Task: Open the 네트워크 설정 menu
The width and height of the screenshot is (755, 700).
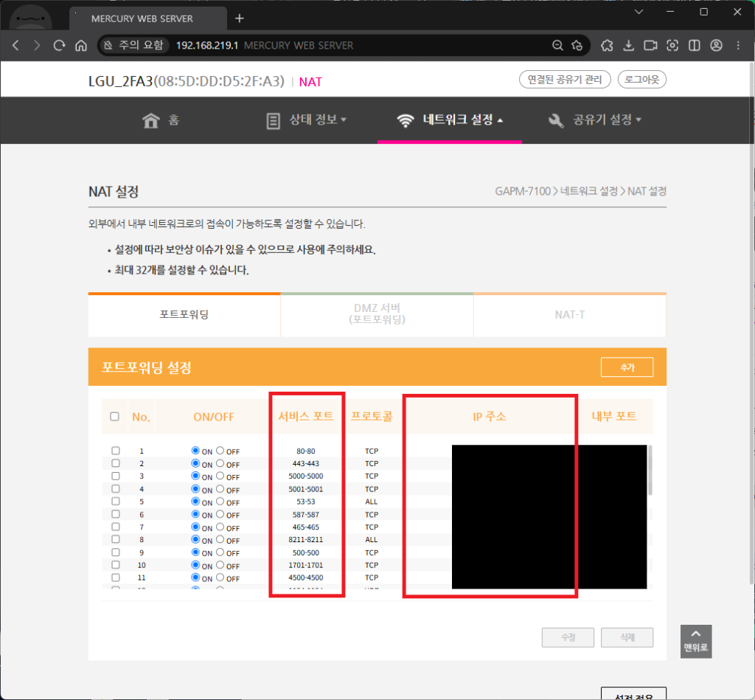Action: (x=450, y=120)
